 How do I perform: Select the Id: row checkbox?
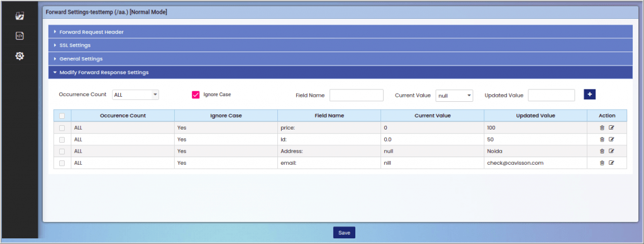pos(62,140)
